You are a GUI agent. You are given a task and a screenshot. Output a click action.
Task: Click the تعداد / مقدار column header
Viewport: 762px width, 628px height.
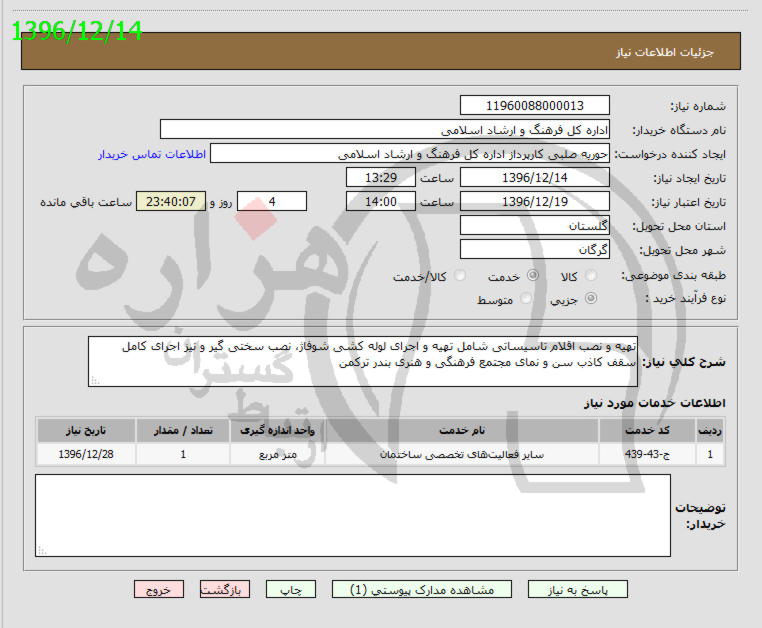pos(183,430)
